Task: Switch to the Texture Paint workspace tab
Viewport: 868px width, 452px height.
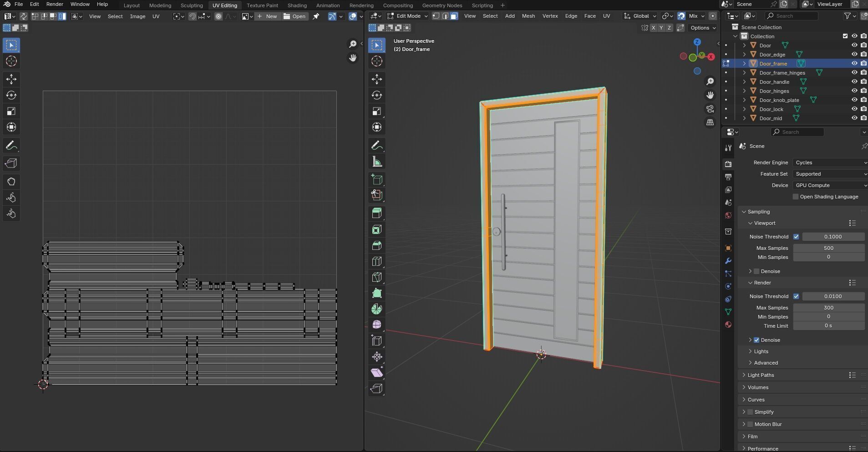Action: [262, 5]
